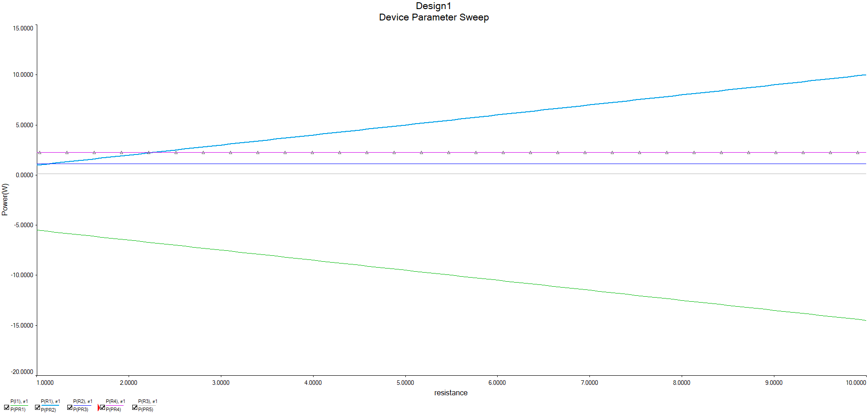The width and height of the screenshot is (868, 413).
Task: Click the 0.0000 y-axis value
Action: click(25, 175)
